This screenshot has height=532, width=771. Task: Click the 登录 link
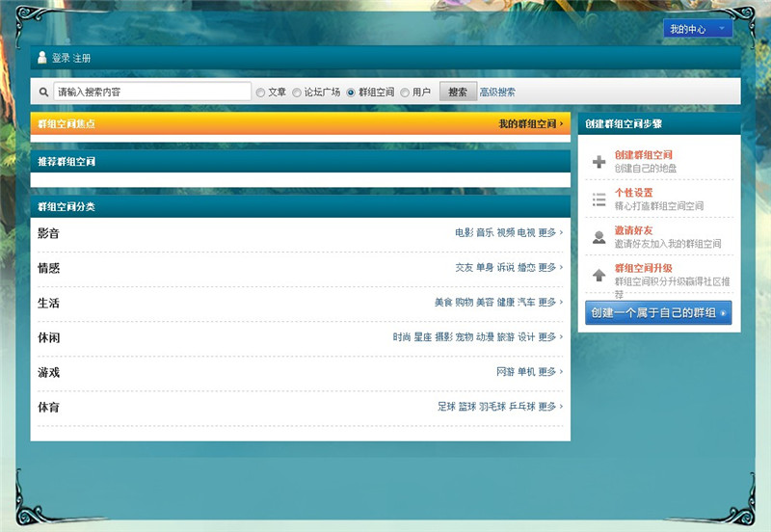point(61,58)
